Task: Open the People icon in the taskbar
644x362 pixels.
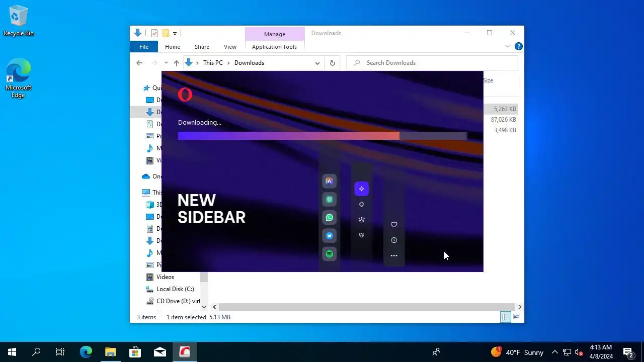Action: coord(436,352)
